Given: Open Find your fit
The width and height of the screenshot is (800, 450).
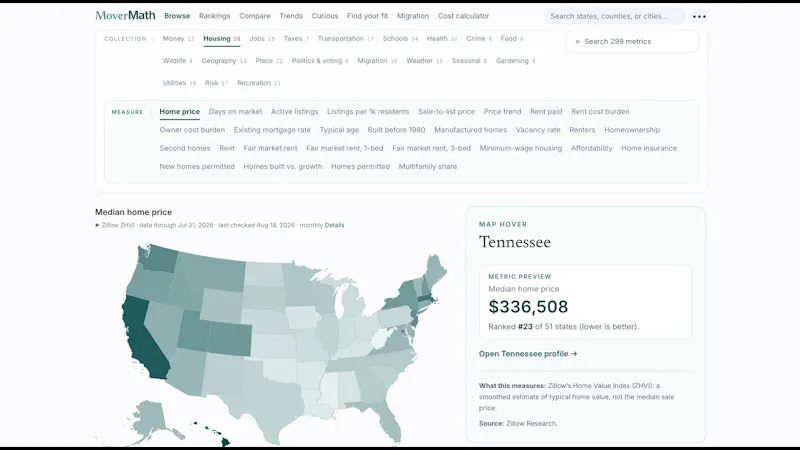Looking at the screenshot, I should point(367,16).
